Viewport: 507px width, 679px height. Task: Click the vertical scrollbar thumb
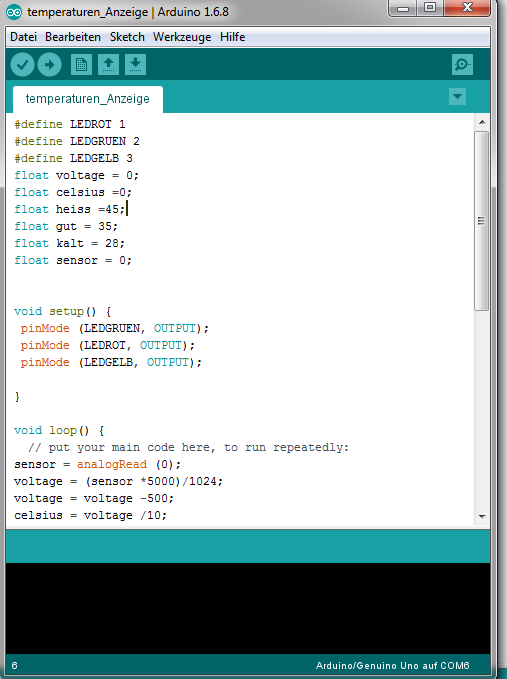(481, 221)
